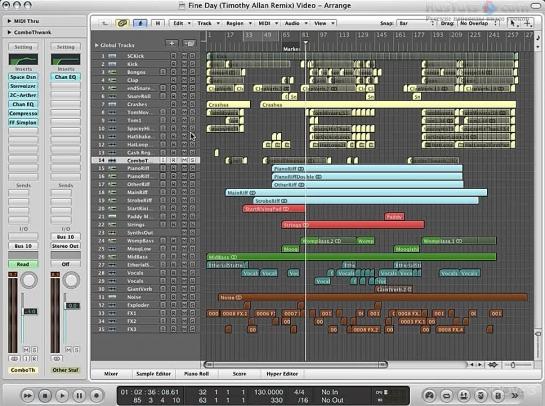The width and height of the screenshot is (545, 406).
Task: Click the Stop transport button
Action: click(x=45, y=395)
